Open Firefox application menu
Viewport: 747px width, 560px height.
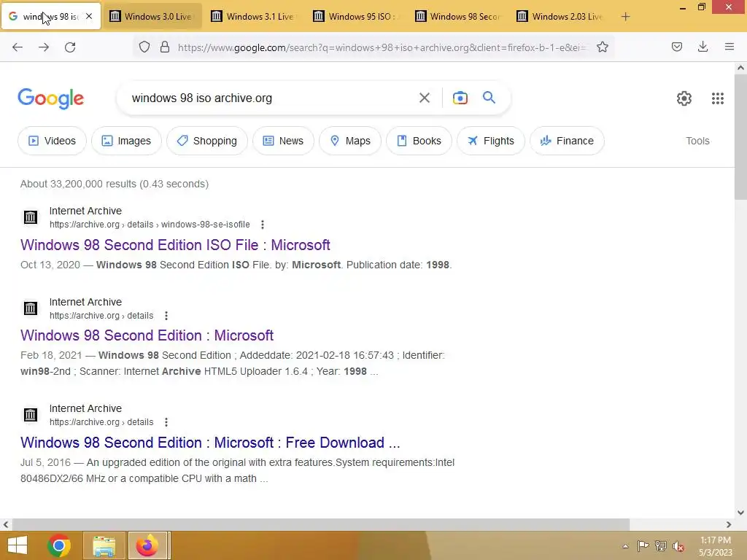[x=729, y=47]
